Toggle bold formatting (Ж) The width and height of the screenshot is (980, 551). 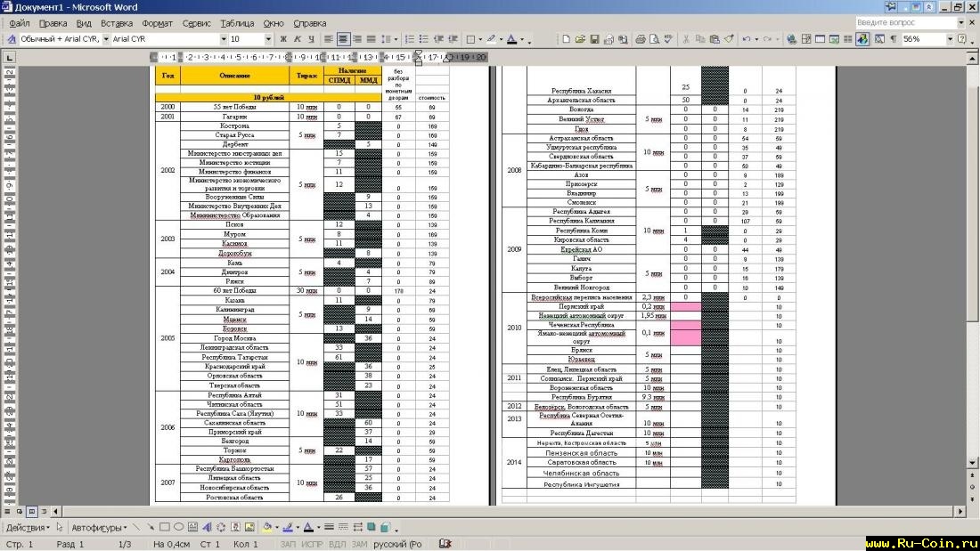point(283,39)
